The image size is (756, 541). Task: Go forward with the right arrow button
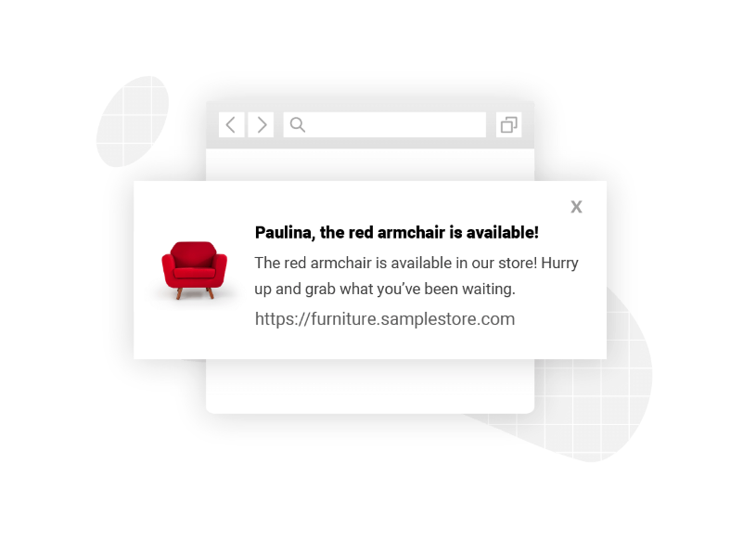pos(261,125)
